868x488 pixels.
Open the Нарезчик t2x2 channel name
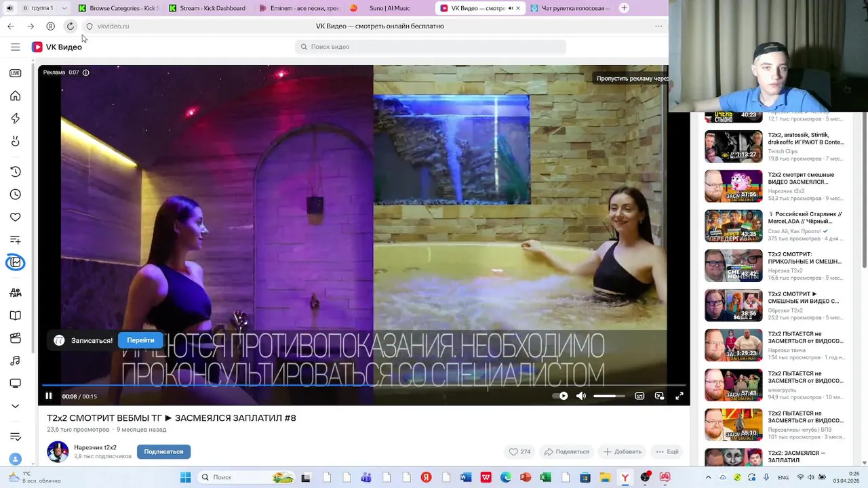point(95,447)
